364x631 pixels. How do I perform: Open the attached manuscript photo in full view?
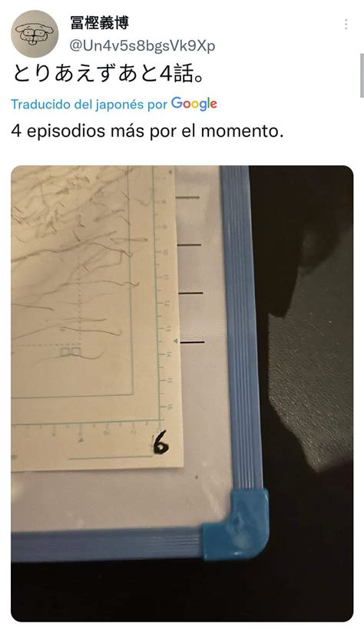(x=182, y=394)
